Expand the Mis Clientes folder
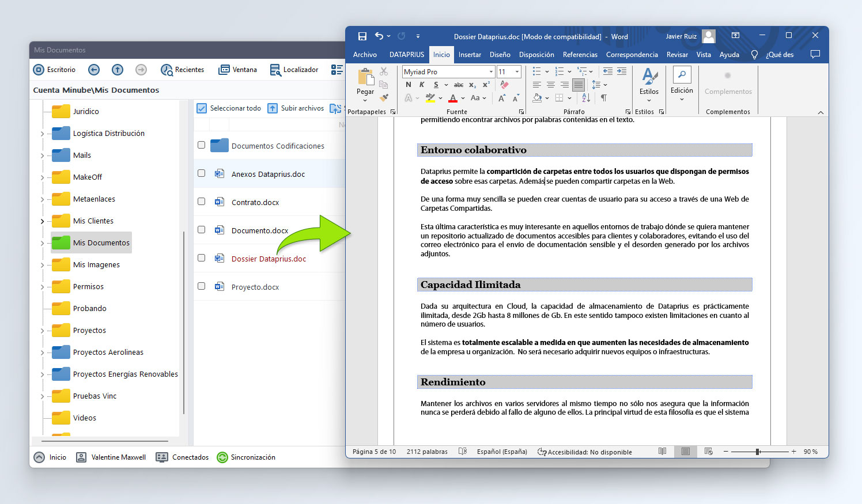This screenshot has width=862, height=504. coord(43,221)
